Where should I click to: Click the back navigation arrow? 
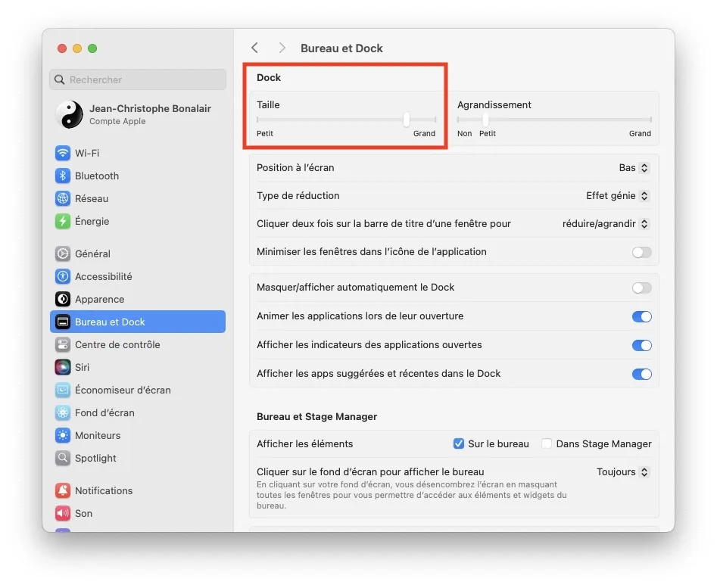[x=255, y=47]
